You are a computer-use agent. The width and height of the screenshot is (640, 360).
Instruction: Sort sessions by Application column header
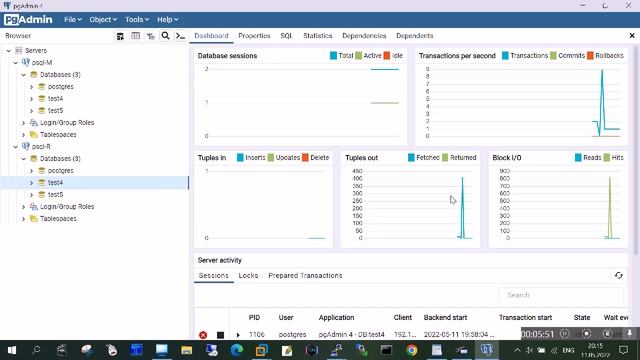[x=336, y=318]
